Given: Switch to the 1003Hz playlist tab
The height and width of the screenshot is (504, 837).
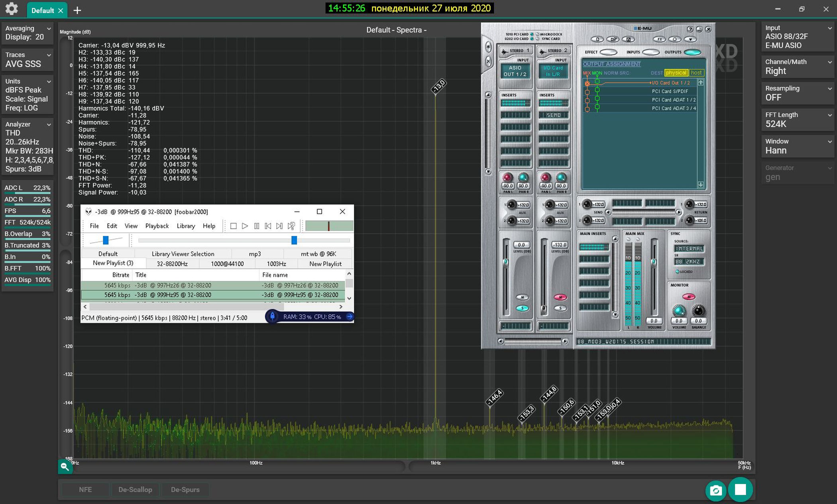Looking at the screenshot, I should (x=276, y=264).
